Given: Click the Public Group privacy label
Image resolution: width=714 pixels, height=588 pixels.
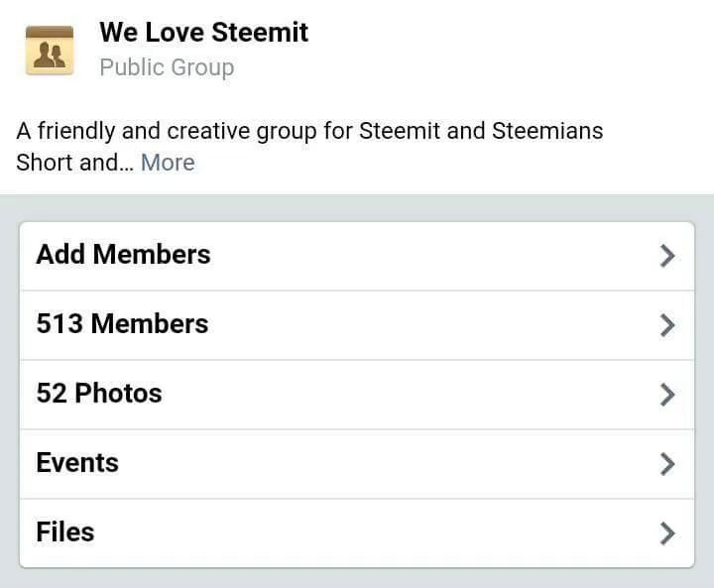Looking at the screenshot, I should pyautogui.click(x=168, y=67).
